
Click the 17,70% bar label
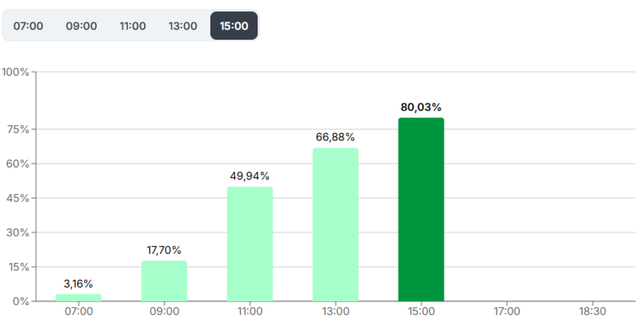pyautogui.click(x=164, y=250)
